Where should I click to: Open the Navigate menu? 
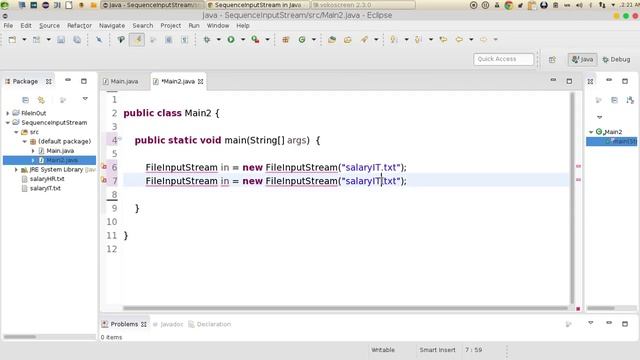112,25
